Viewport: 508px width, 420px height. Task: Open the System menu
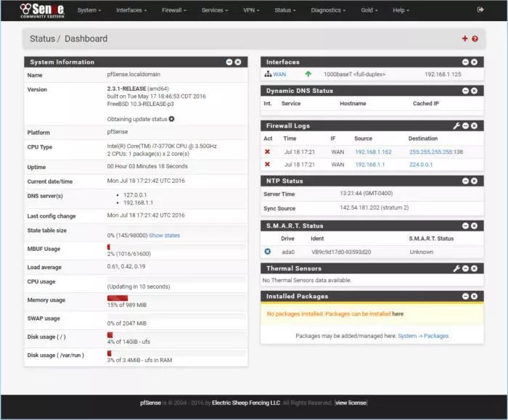(89, 10)
